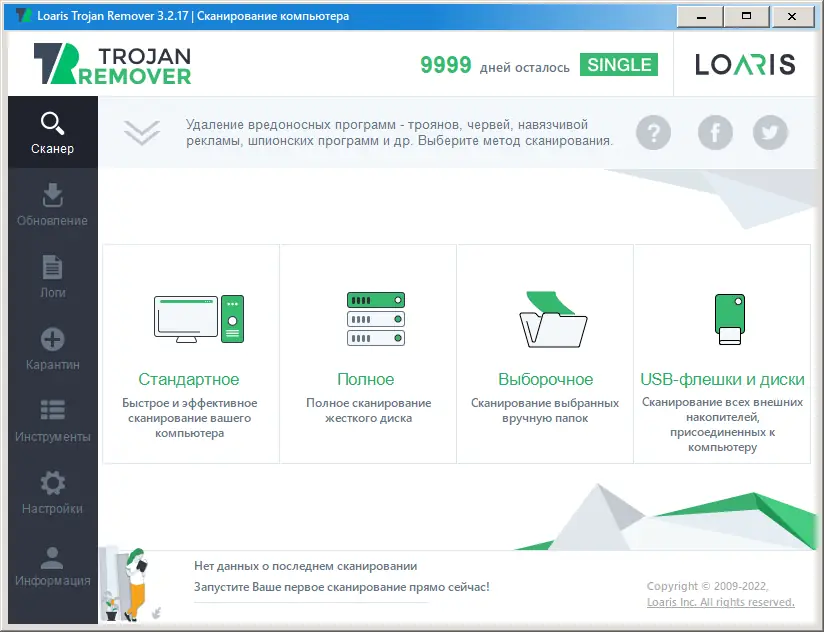Open Логи document icon in sidebar
Viewport: 824px width, 632px height.
click(x=53, y=267)
